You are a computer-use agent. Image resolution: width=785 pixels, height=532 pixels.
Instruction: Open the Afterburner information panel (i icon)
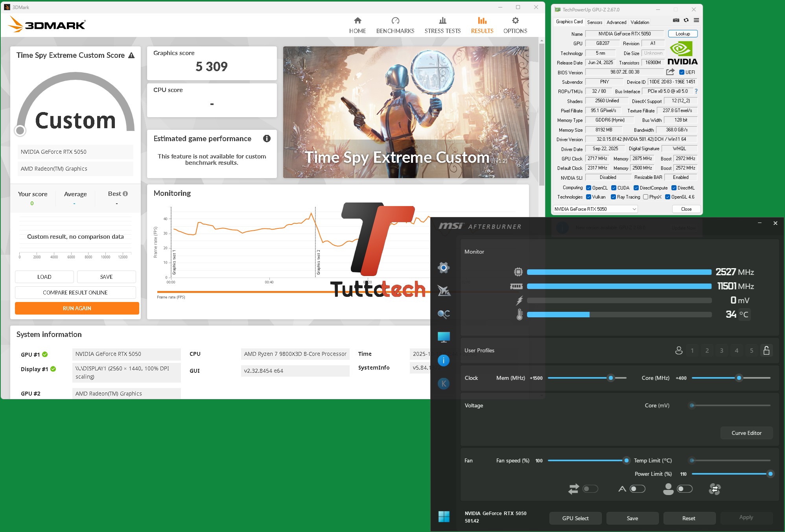(444, 360)
